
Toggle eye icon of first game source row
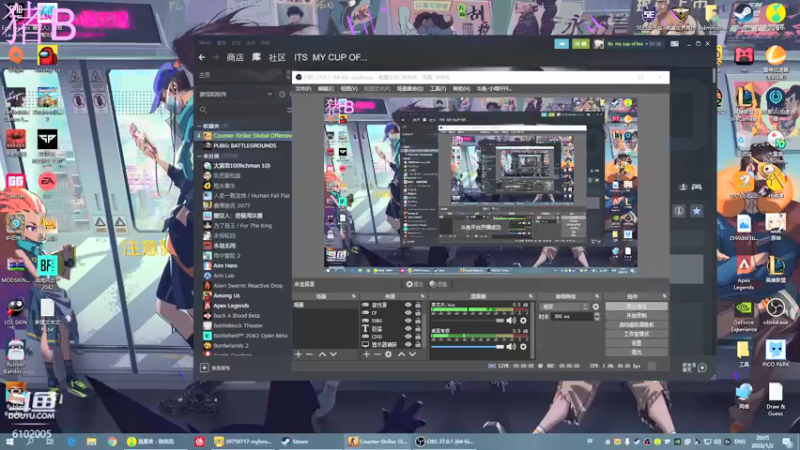point(408,305)
